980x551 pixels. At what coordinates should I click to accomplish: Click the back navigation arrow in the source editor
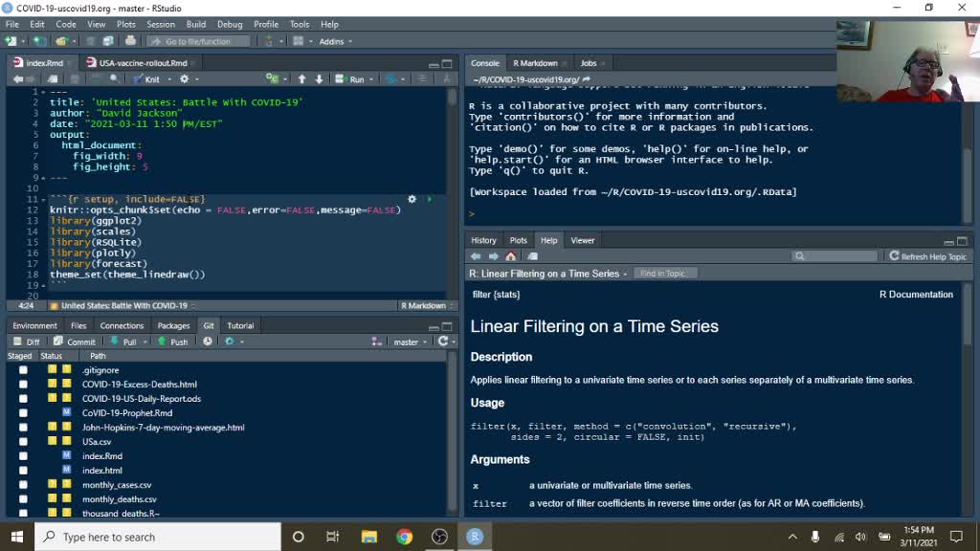17,79
